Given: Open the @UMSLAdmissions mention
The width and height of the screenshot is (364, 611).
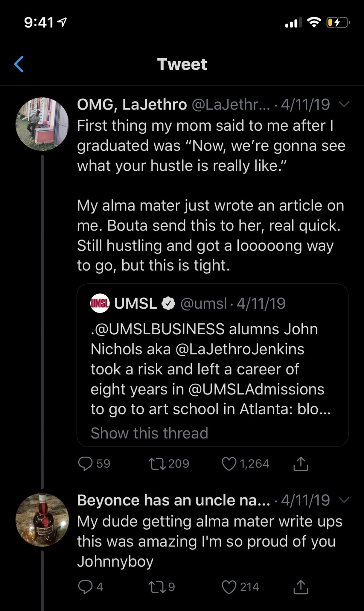Looking at the screenshot, I should pos(256,389).
